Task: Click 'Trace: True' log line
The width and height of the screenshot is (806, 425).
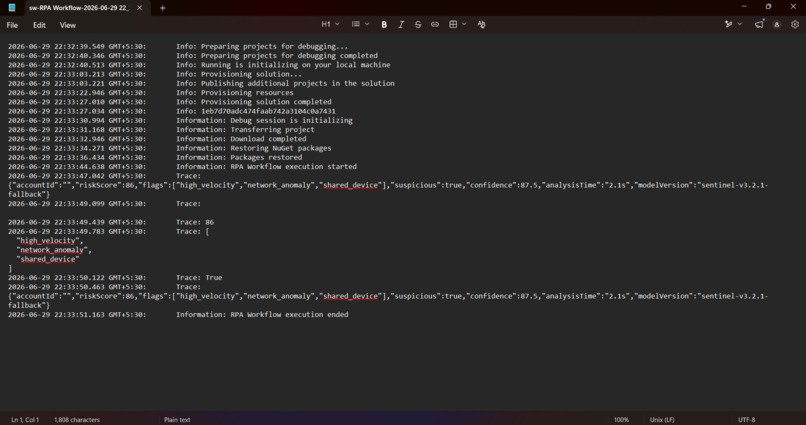Action: (x=199, y=278)
